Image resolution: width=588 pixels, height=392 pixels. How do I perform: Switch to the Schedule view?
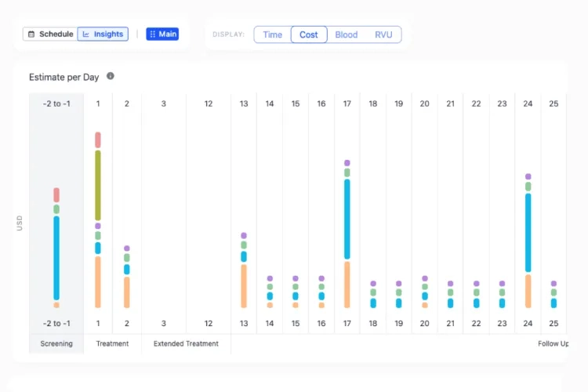tap(49, 34)
